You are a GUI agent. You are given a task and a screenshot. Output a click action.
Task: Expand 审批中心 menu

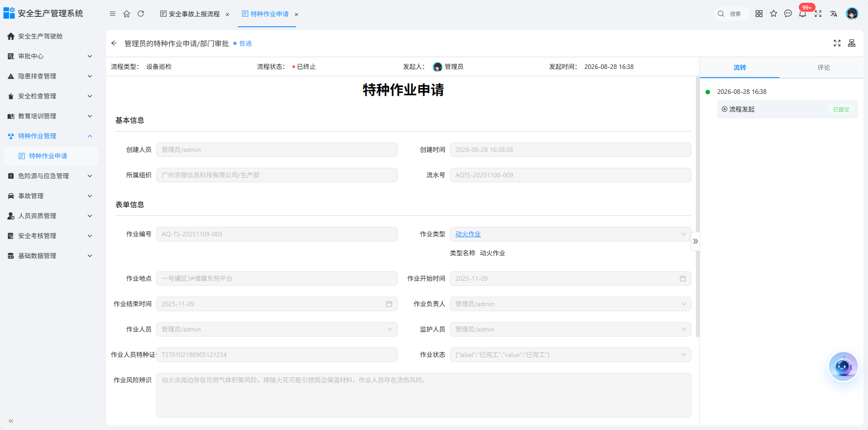(50, 56)
